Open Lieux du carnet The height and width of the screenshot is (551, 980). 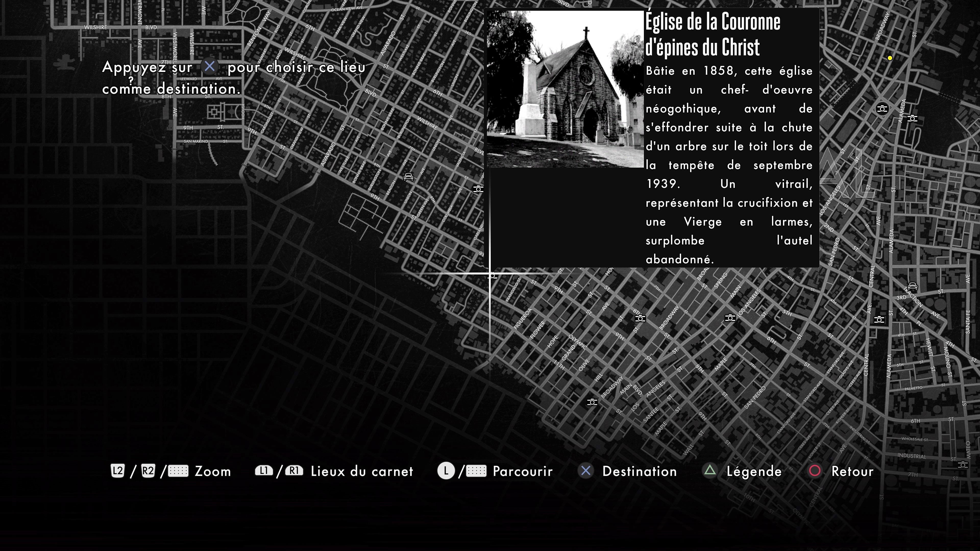pyautogui.click(x=362, y=471)
